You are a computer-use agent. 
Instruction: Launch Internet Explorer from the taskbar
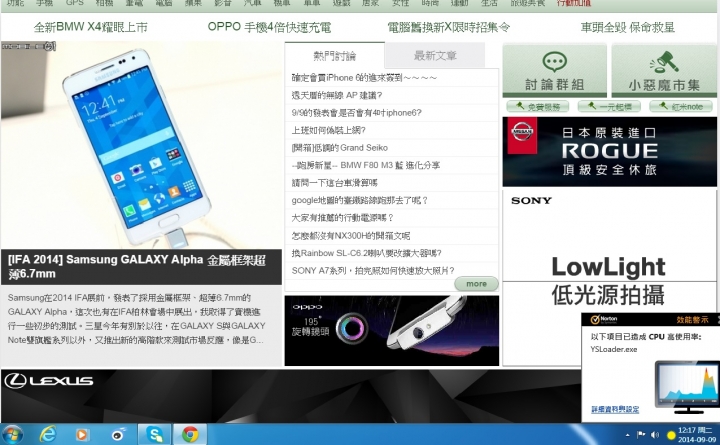coord(48,434)
